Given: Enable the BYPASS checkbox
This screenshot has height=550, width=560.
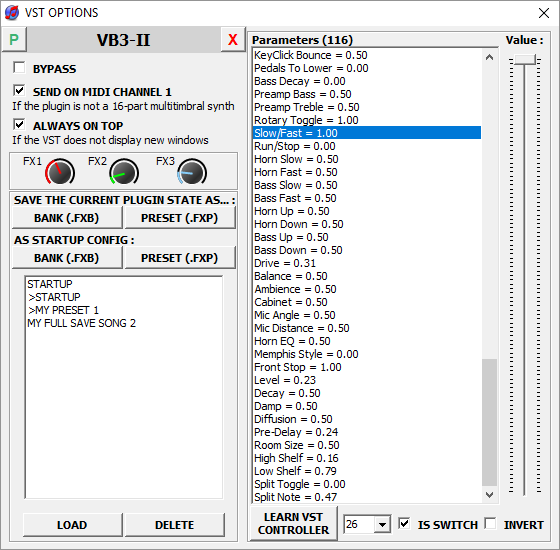Looking at the screenshot, I should (19, 68).
